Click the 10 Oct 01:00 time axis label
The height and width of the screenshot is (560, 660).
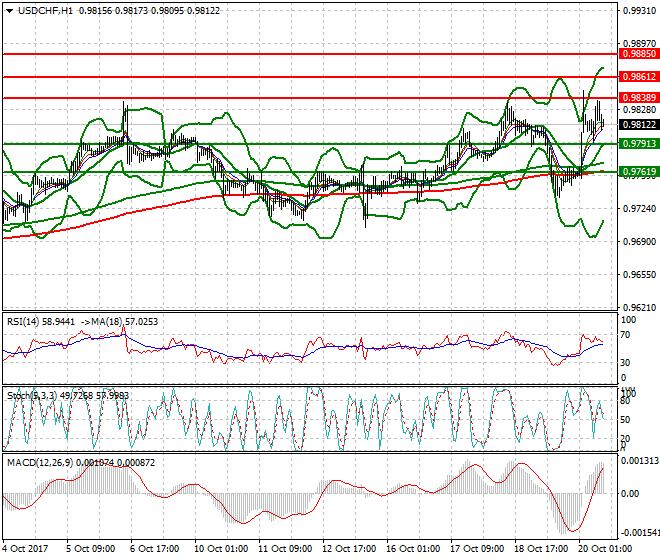coord(221,549)
